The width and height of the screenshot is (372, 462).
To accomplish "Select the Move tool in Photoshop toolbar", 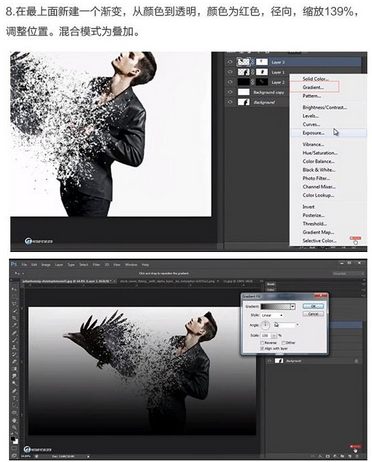I will pos(14,289).
